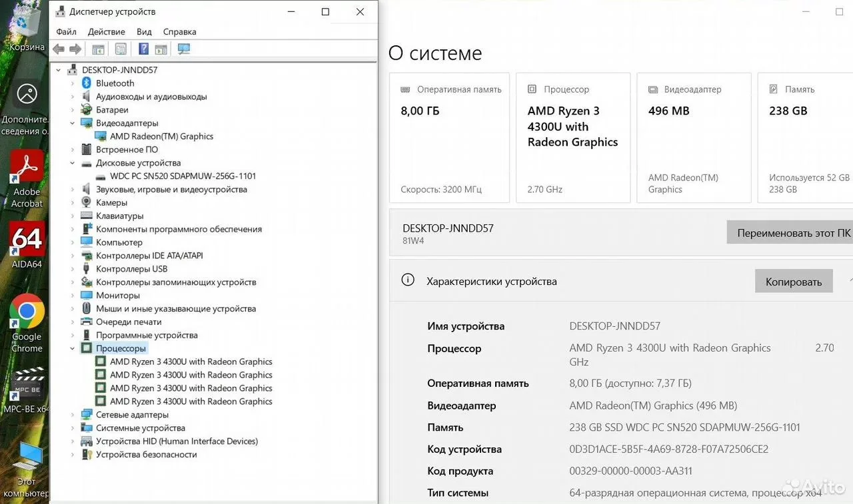Select Компоненты программного обеспечения item
The height and width of the screenshot is (504, 853).
coord(179,229)
